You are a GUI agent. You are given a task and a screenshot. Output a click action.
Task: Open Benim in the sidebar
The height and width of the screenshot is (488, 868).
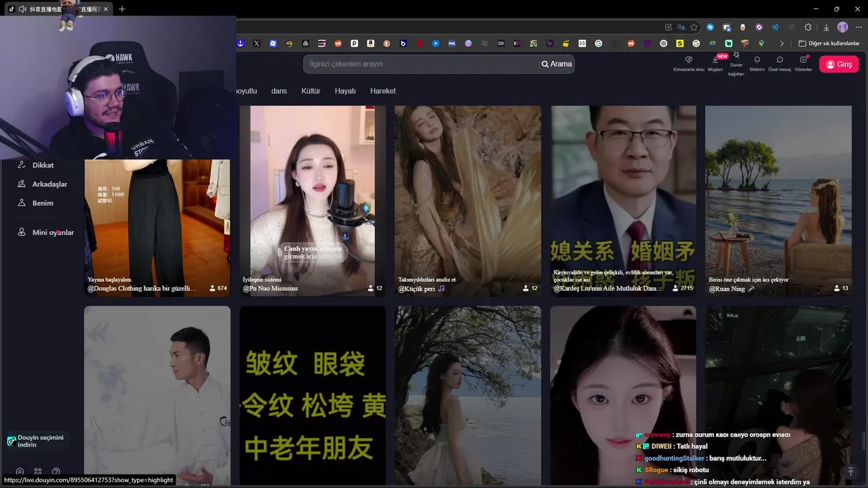pyautogui.click(x=36, y=203)
